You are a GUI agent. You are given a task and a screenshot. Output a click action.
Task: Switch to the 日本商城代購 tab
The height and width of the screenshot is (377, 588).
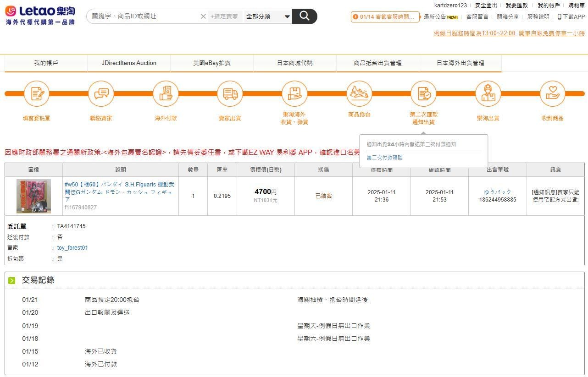(295, 63)
